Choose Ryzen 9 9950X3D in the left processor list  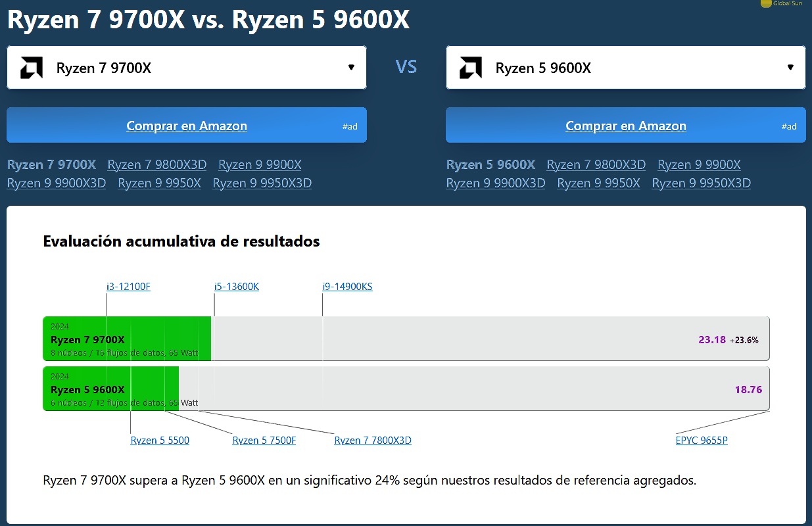(262, 183)
